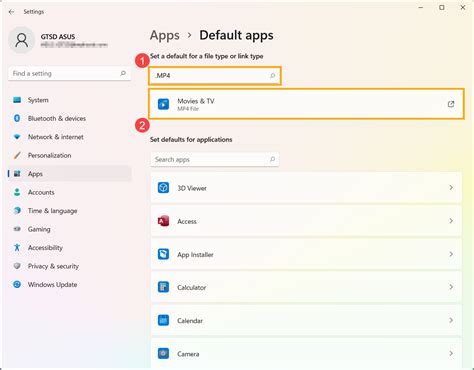Expand the Access row chevron
This screenshot has height=370, width=474.
click(x=451, y=221)
